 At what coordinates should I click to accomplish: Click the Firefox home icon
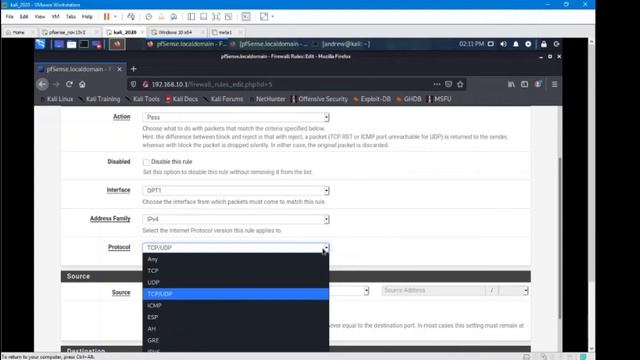click(82, 84)
